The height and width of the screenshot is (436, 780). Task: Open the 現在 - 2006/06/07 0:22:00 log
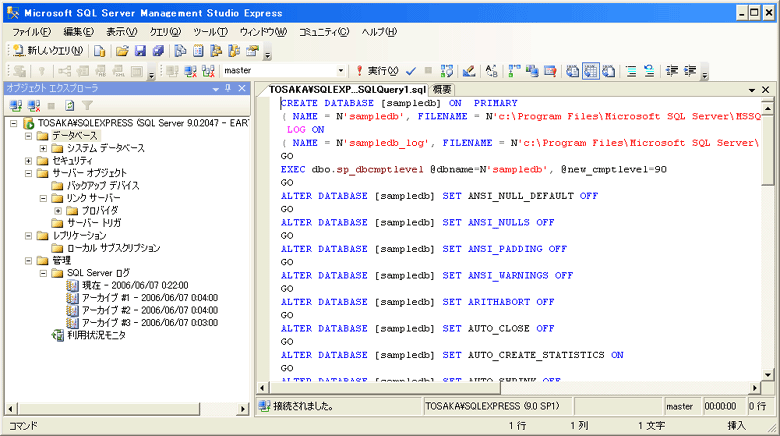pos(135,285)
